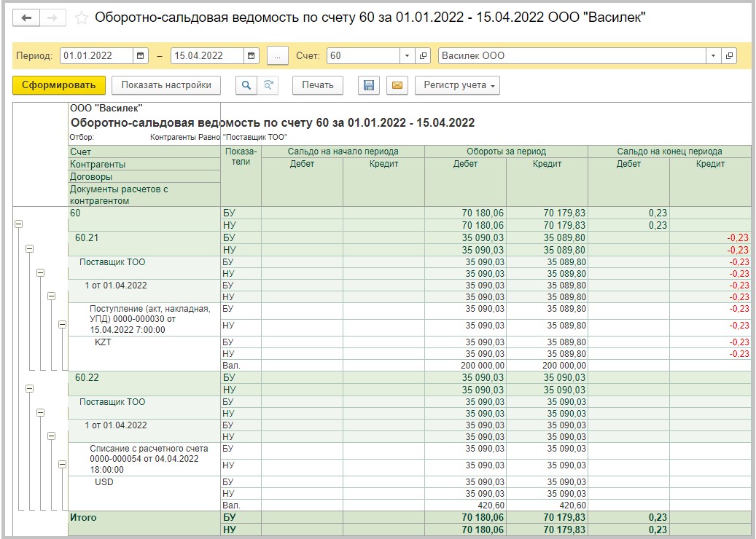Select the Обороты за период header

506,152
